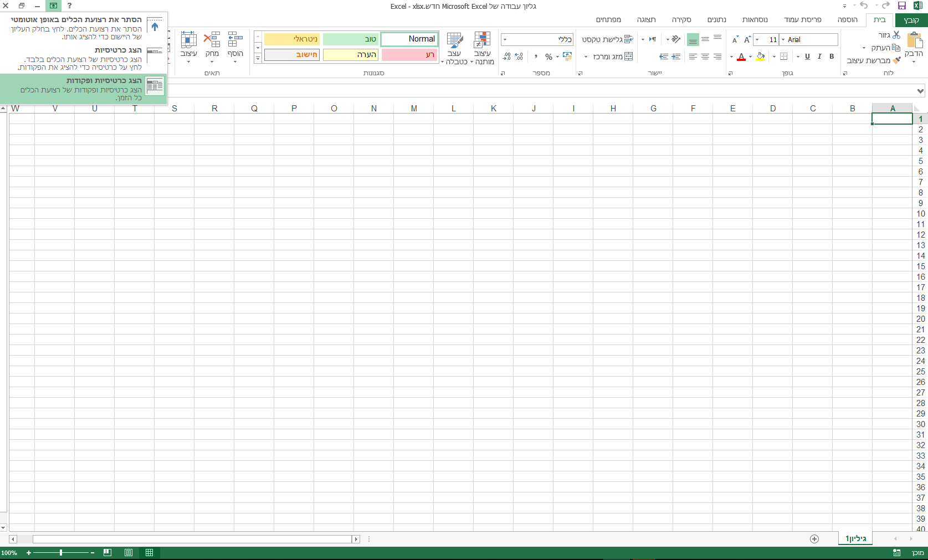Viewport: 928px width, 560px height.
Task: Switch to the Insert (הוספה) tab
Action: point(848,20)
